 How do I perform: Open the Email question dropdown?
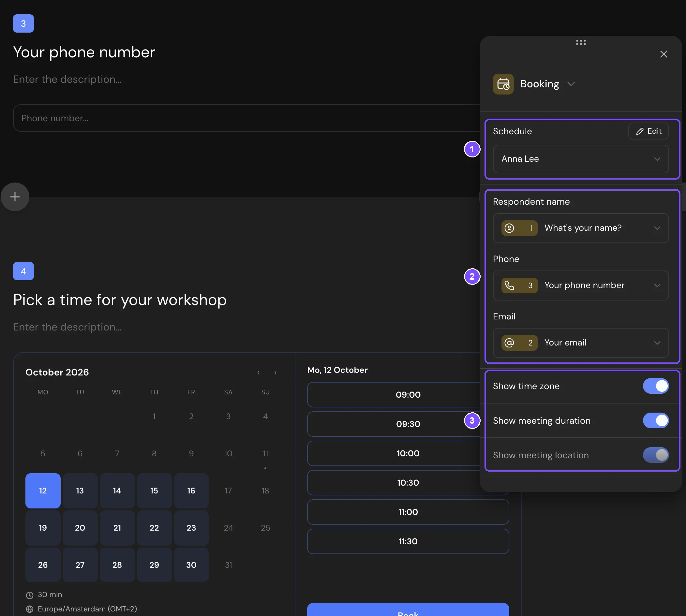581,343
